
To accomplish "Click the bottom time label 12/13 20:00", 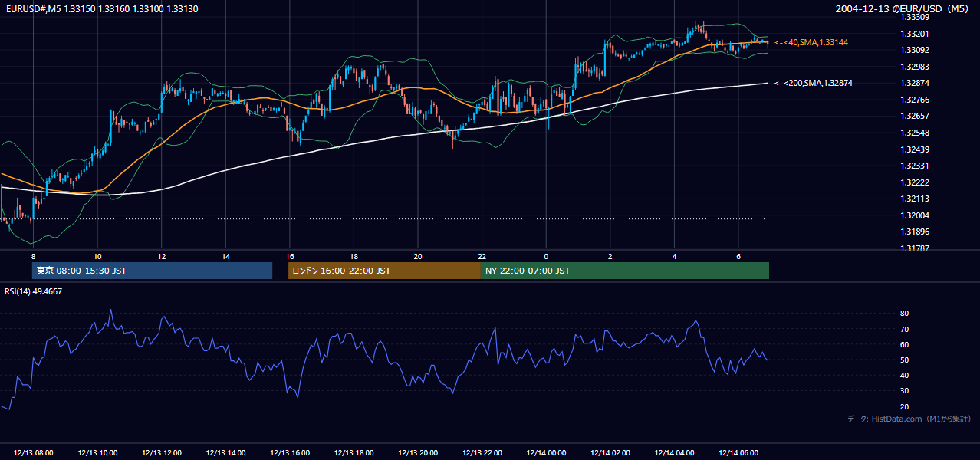I will coord(418,453).
